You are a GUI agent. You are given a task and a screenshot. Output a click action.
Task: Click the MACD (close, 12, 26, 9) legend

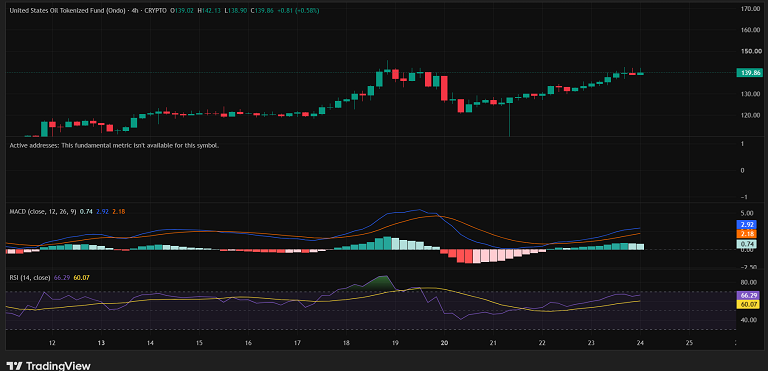pos(43,211)
